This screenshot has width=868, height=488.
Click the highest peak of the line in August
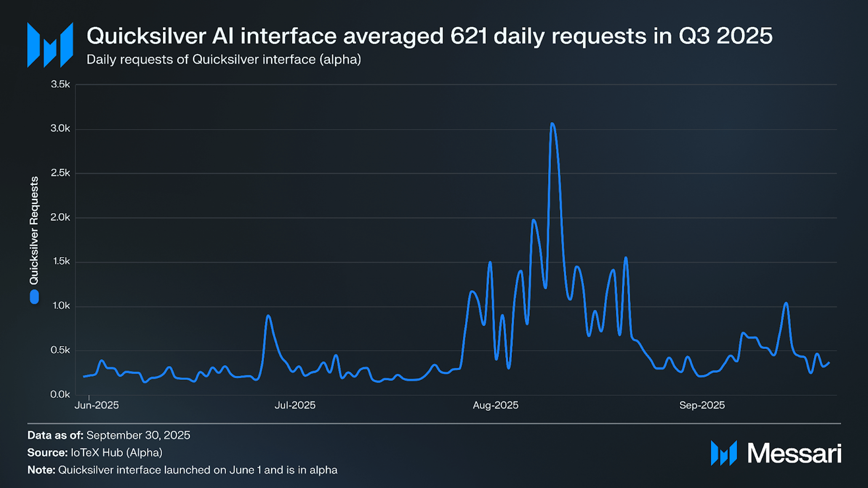click(552, 124)
